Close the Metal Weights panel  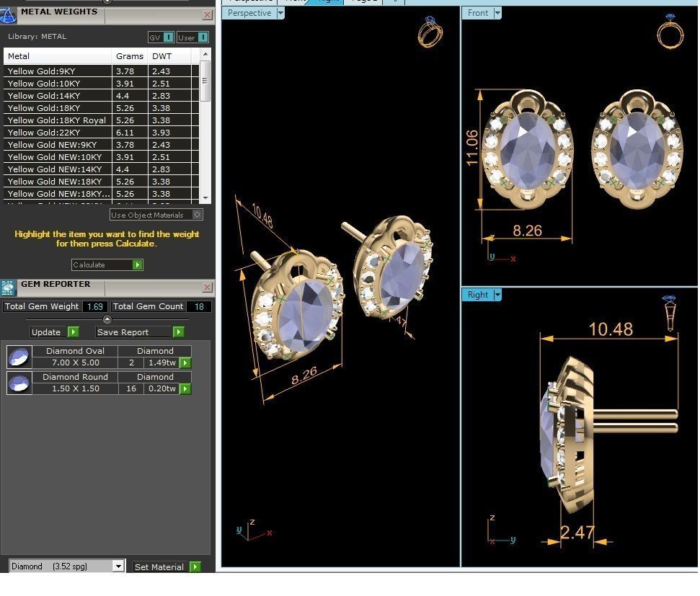(x=207, y=14)
